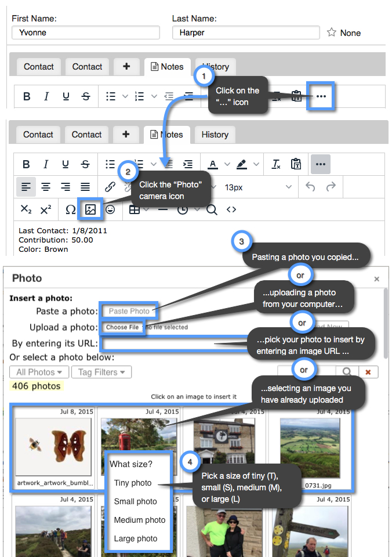Select align center

[x=46, y=187]
